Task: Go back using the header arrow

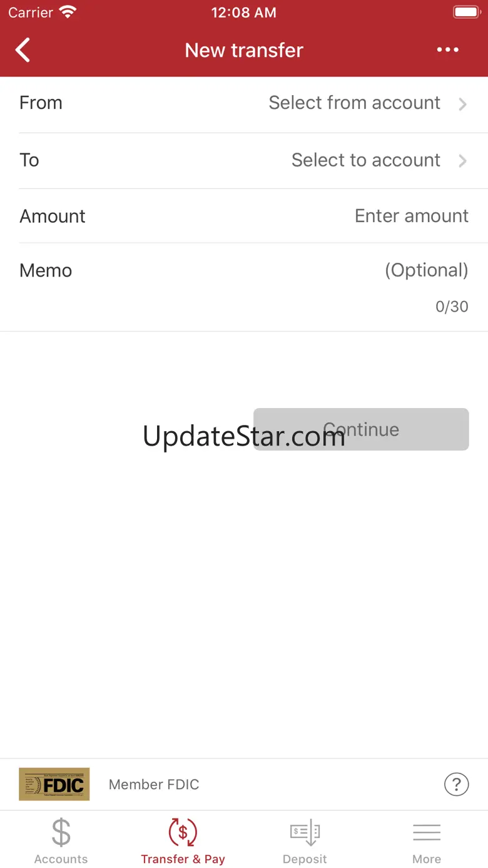Action: [x=23, y=50]
